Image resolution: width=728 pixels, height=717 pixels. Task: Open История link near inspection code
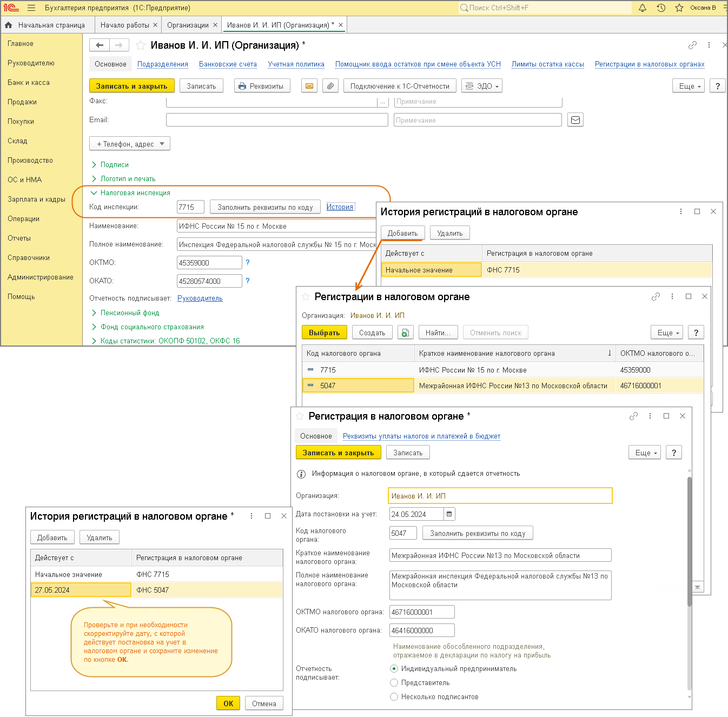pos(340,207)
